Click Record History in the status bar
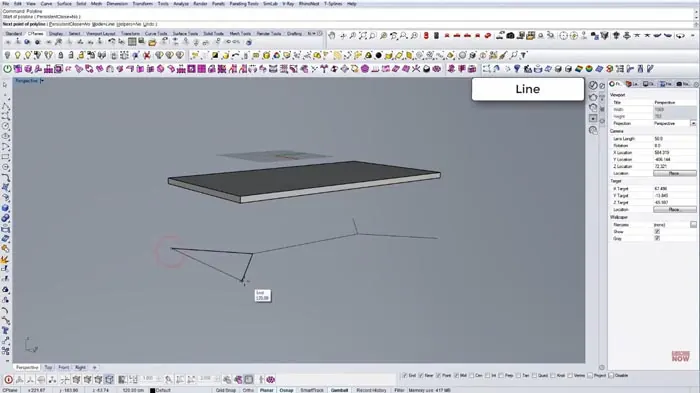Image resolution: width=700 pixels, height=393 pixels. tap(371, 390)
